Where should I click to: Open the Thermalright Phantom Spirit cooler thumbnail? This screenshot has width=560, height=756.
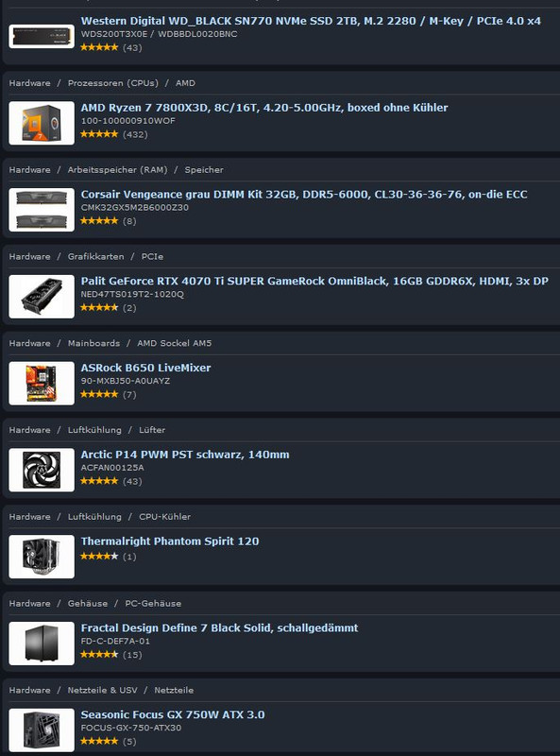pyautogui.click(x=42, y=557)
